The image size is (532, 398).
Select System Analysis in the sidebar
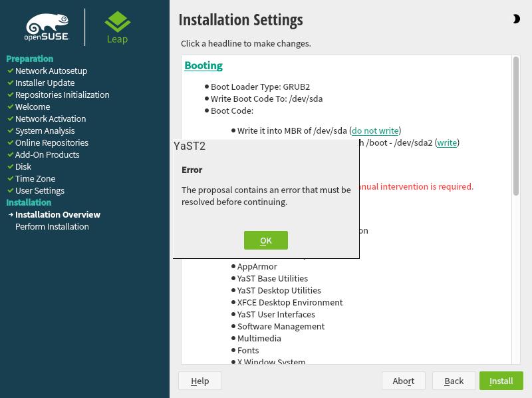45,130
